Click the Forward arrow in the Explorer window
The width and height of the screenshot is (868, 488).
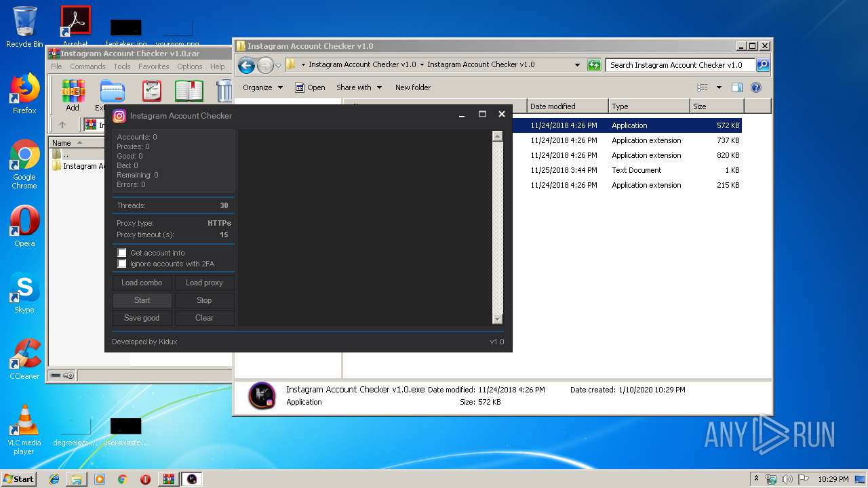pyautogui.click(x=265, y=65)
